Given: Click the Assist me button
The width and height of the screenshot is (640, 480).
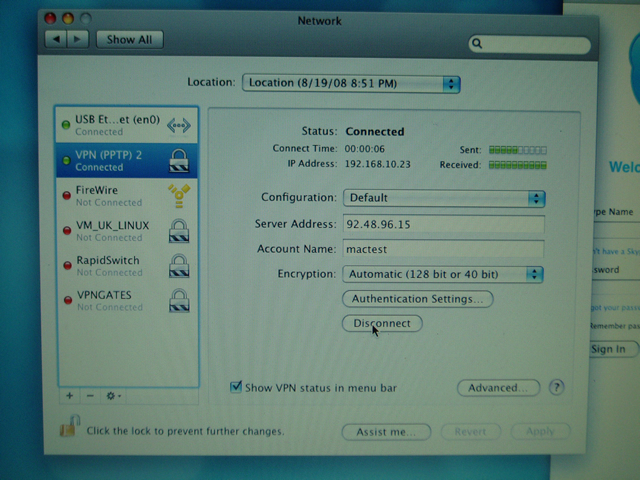Looking at the screenshot, I should click(x=386, y=432).
